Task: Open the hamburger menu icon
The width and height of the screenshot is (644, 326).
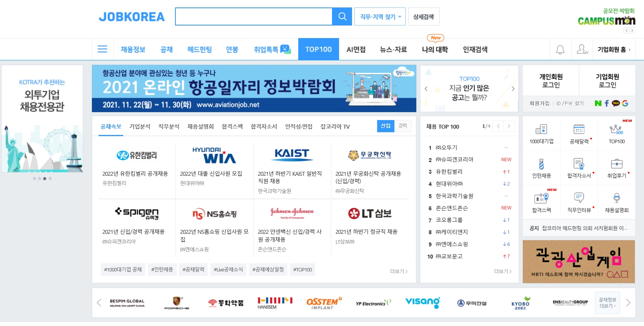Action: pos(102,49)
